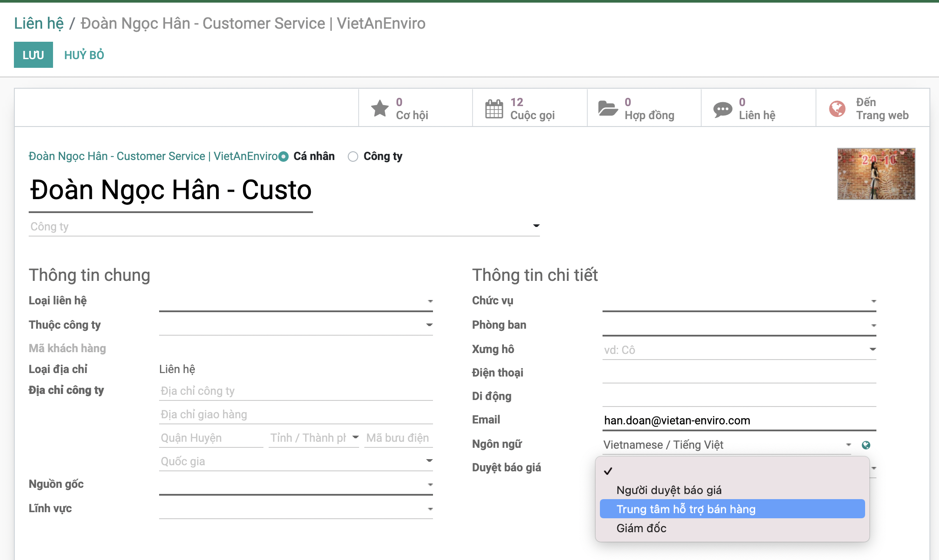This screenshot has width=939, height=560.
Task: Open the Chức vụ dropdown arrow
Action: (x=873, y=301)
